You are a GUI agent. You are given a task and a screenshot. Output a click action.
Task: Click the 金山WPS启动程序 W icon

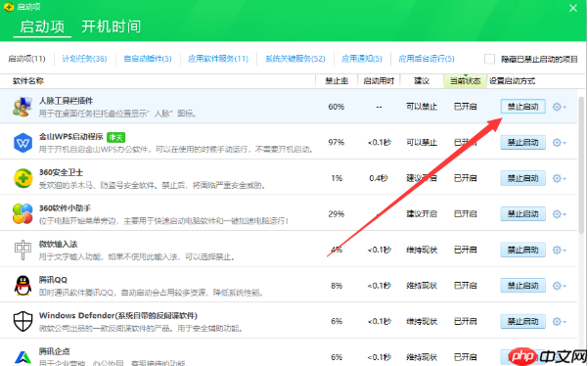point(23,143)
